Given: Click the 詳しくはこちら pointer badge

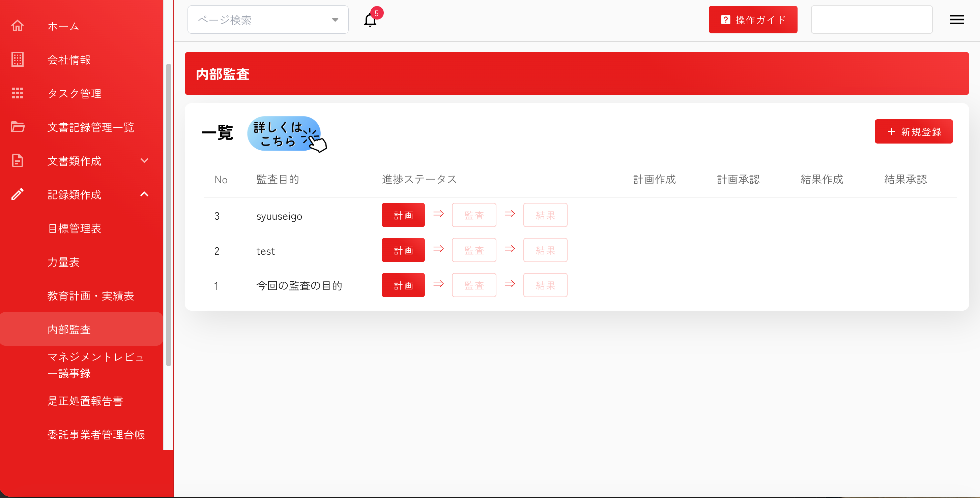Looking at the screenshot, I should click(x=287, y=134).
